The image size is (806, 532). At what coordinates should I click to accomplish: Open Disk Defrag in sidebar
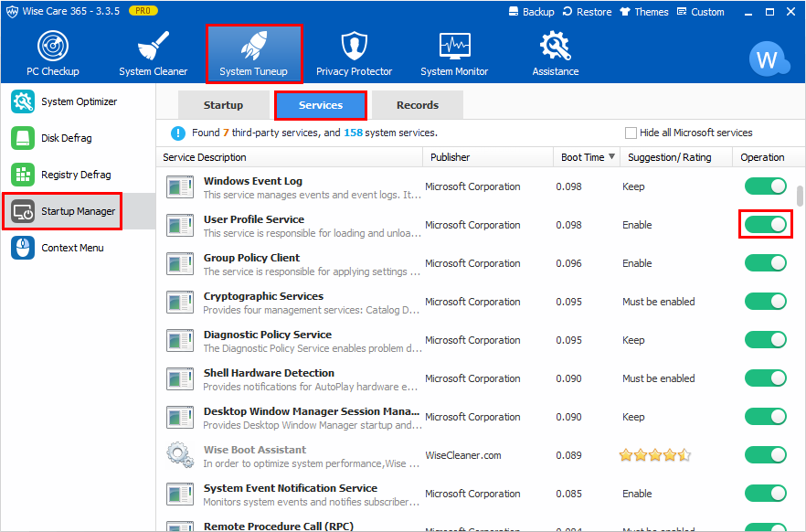click(x=51, y=138)
